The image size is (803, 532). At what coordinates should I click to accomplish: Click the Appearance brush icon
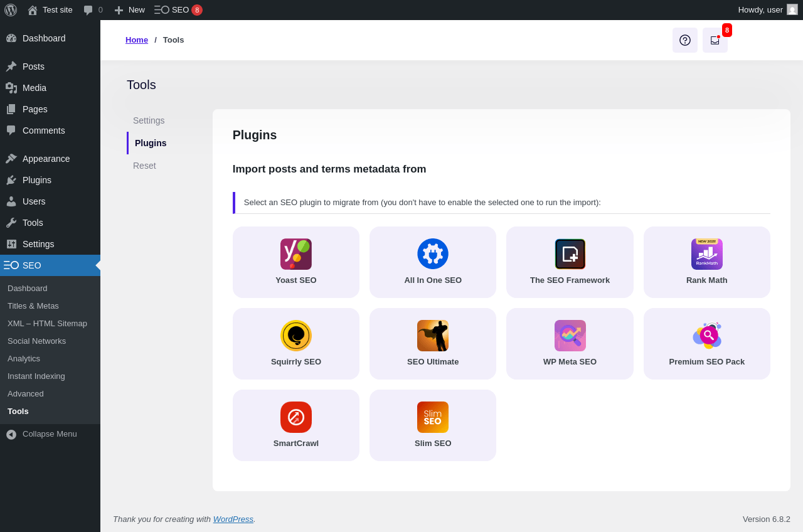pyautogui.click(x=11, y=159)
